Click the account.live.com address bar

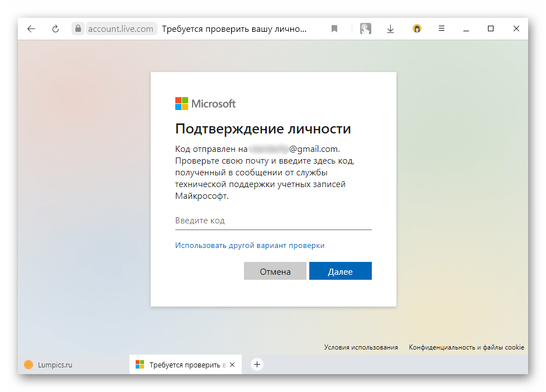point(121,29)
